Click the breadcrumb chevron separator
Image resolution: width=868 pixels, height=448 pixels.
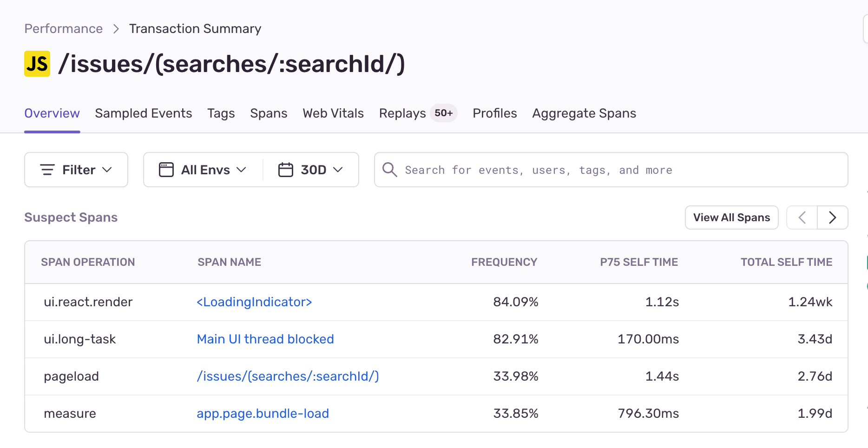tap(116, 29)
